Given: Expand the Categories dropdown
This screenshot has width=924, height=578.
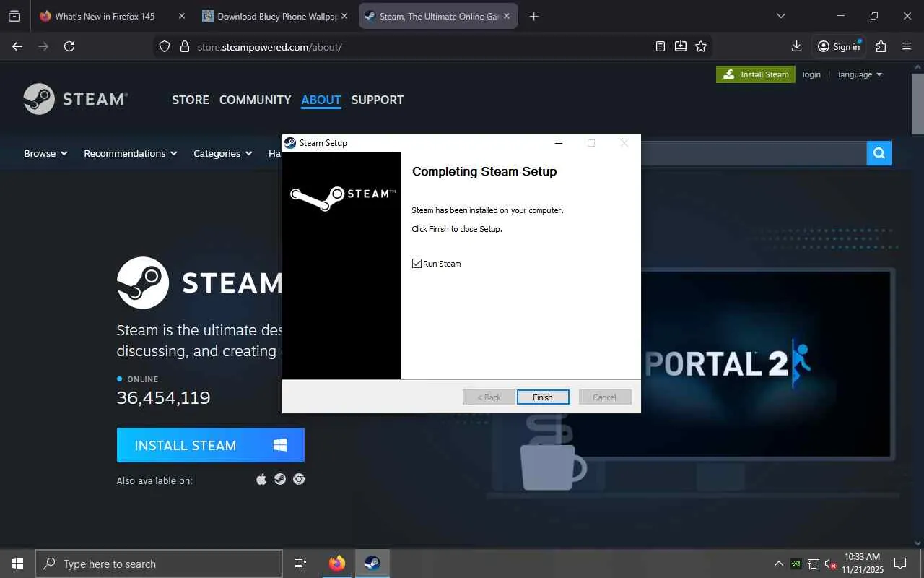Looking at the screenshot, I should click(x=223, y=153).
